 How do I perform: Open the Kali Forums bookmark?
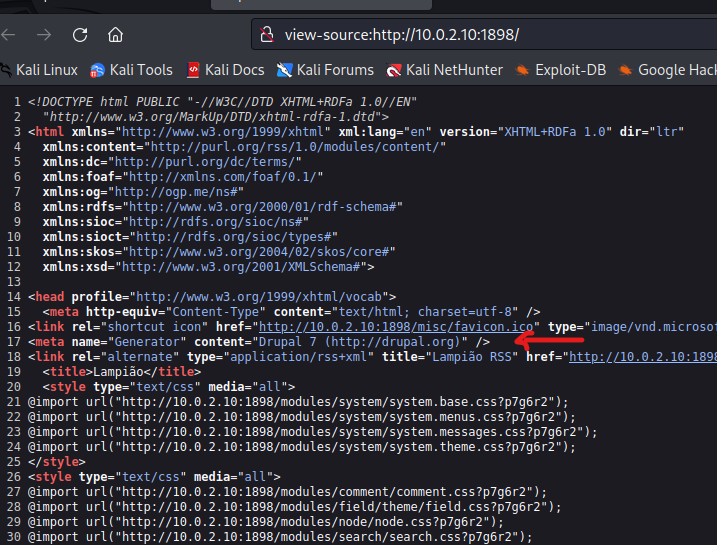pos(325,70)
